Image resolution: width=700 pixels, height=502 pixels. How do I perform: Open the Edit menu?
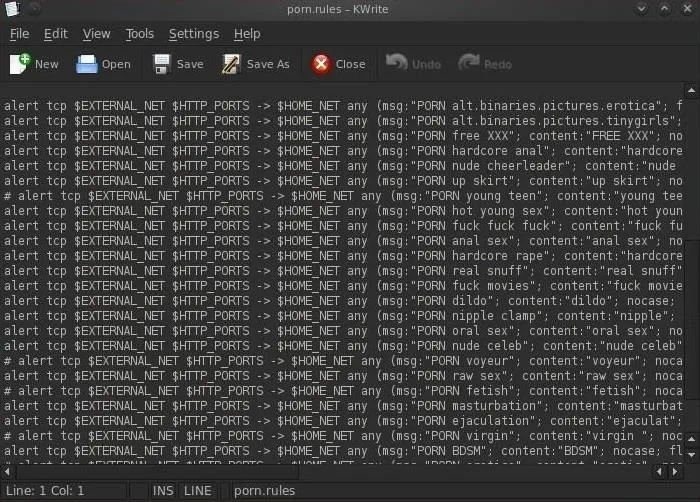pyautogui.click(x=56, y=34)
